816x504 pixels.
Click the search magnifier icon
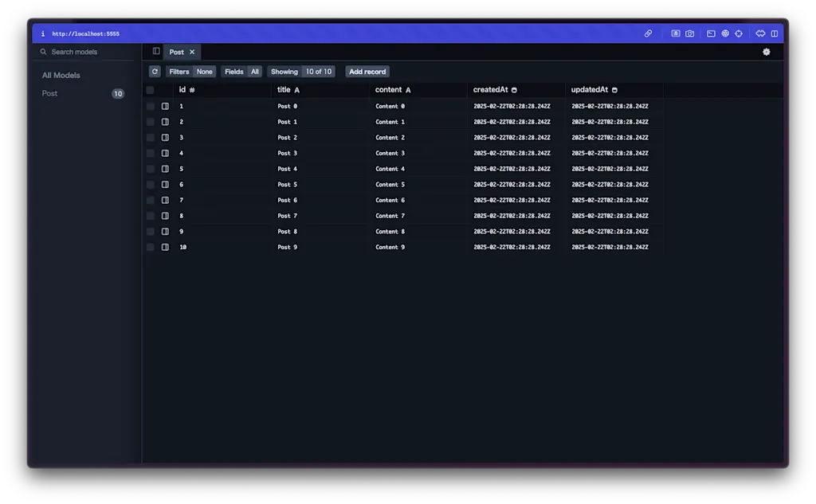(43, 52)
